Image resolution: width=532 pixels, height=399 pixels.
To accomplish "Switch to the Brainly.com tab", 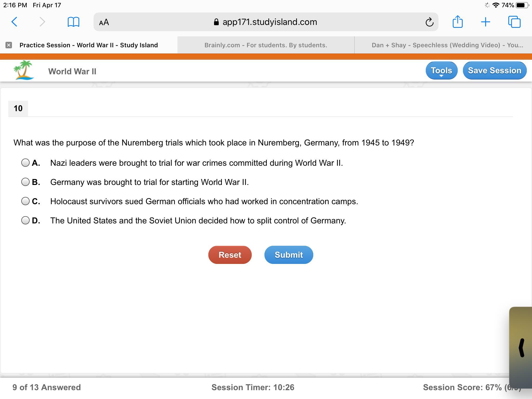I will click(265, 45).
